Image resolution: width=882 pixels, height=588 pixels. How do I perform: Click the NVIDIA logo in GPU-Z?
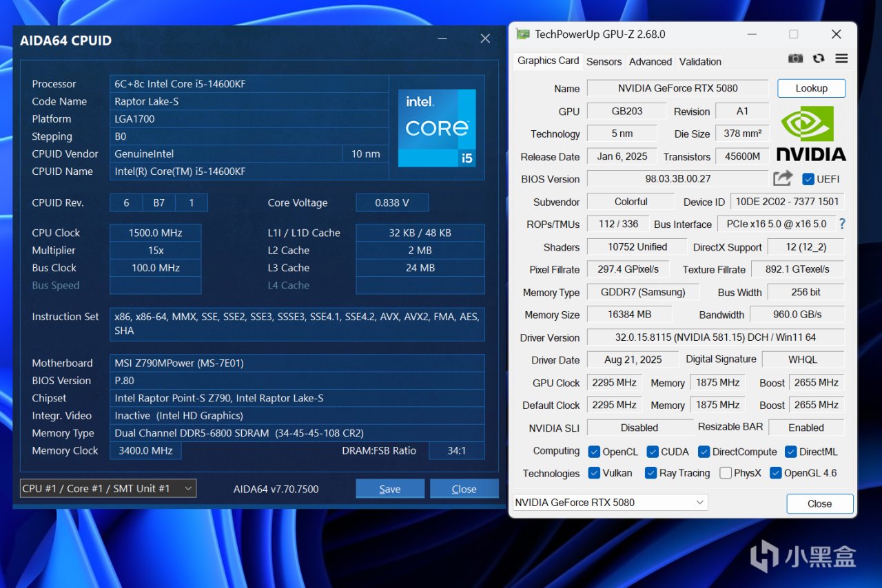811,134
